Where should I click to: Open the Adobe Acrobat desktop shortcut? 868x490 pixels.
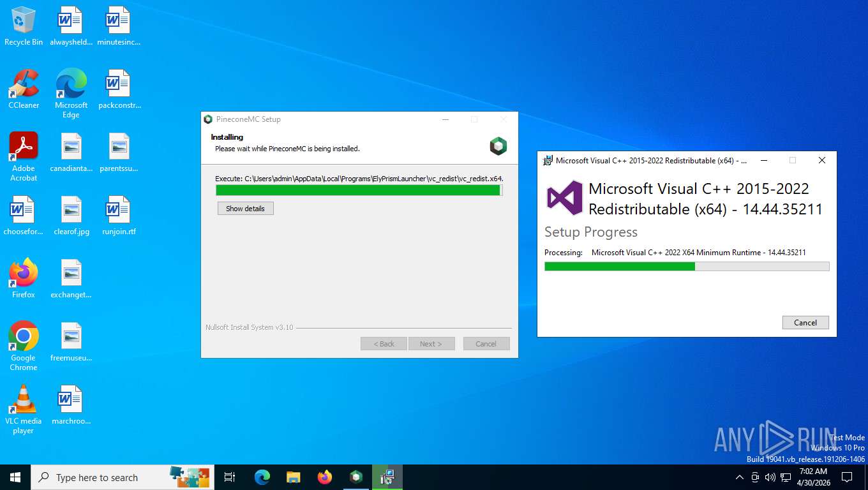click(24, 156)
